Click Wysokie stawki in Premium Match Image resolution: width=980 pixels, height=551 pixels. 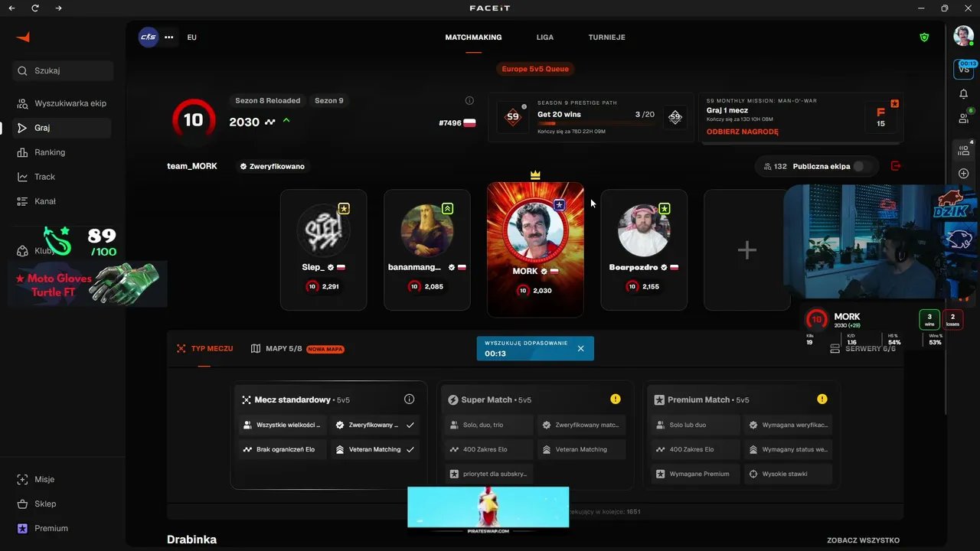coord(789,474)
